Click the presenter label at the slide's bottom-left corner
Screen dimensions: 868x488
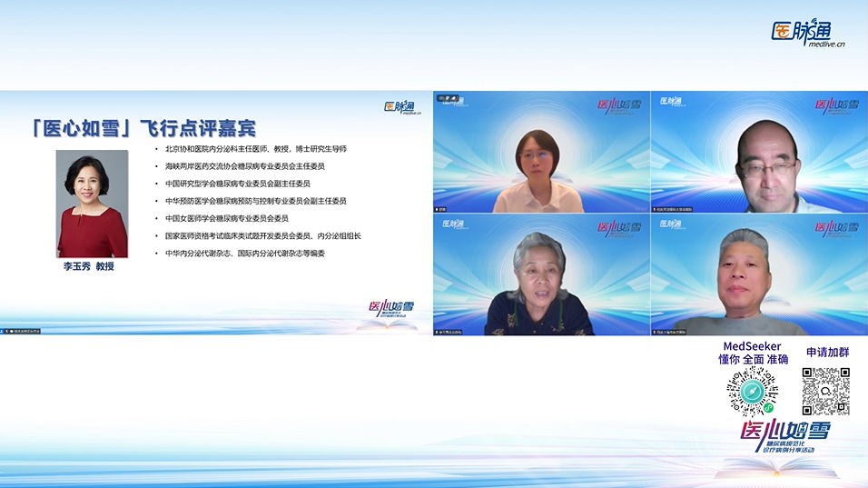point(21,332)
